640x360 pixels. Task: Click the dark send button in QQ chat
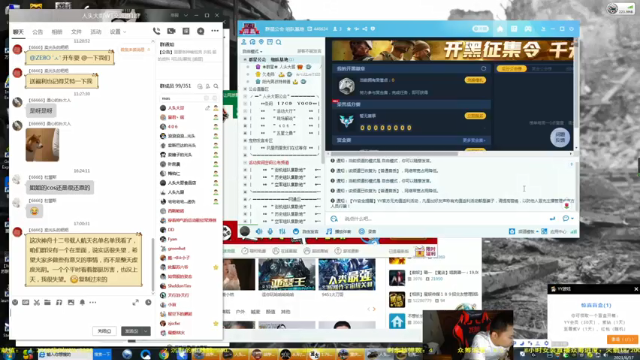[131, 331]
